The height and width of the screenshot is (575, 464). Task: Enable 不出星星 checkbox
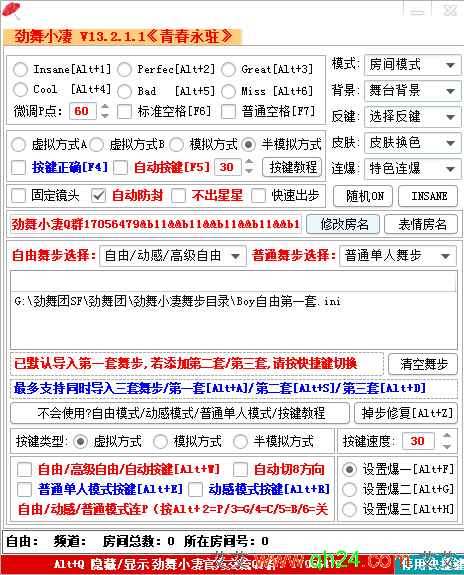pyautogui.click(x=178, y=196)
